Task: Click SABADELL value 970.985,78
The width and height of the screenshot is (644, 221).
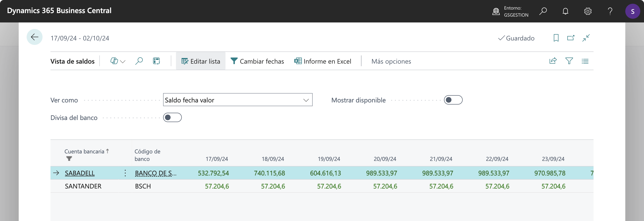Action: tap(550, 173)
